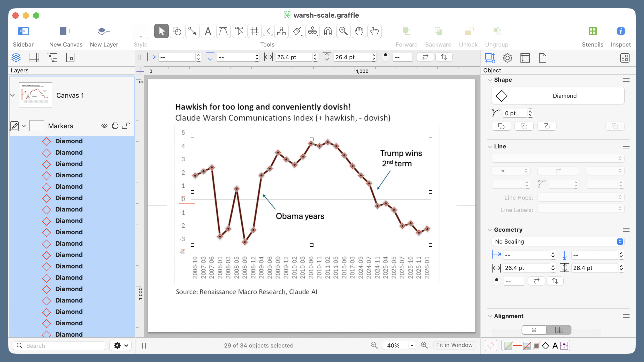The image size is (644, 362).
Task: Select the Diagramming tool
Action: (x=281, y=31)
